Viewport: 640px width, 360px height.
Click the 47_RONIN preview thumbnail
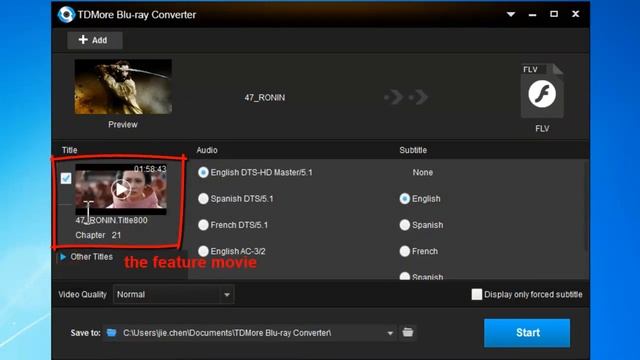(123, 87)
